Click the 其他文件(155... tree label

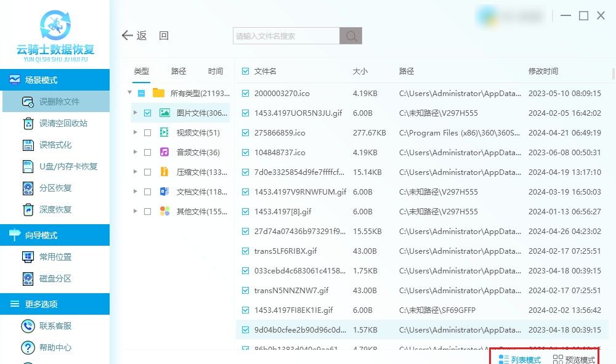click(x=202, y=211)
